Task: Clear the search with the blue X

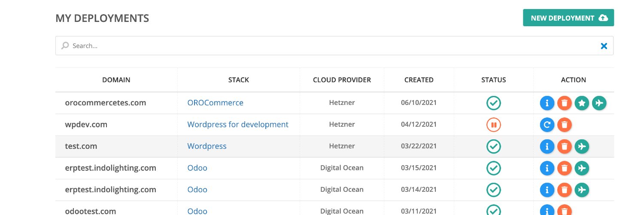Action: coord(604,46)
